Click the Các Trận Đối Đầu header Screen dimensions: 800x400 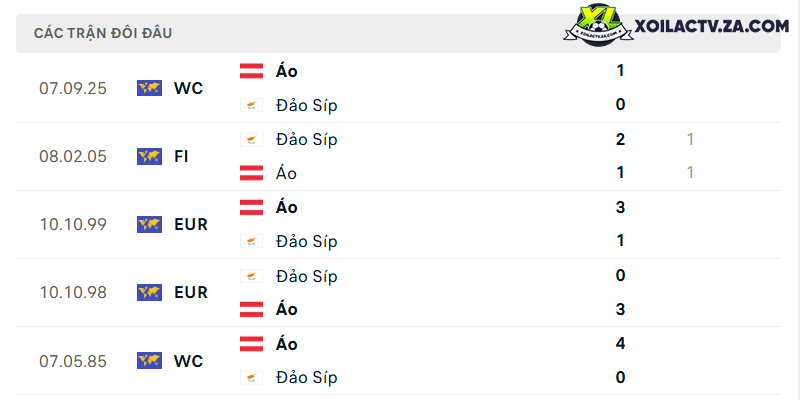(x=103, y=33)
